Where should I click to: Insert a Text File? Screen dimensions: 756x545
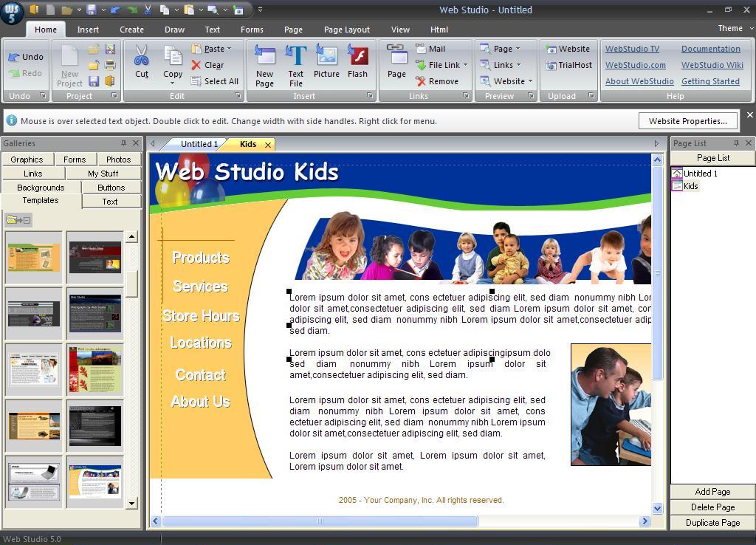295,63
